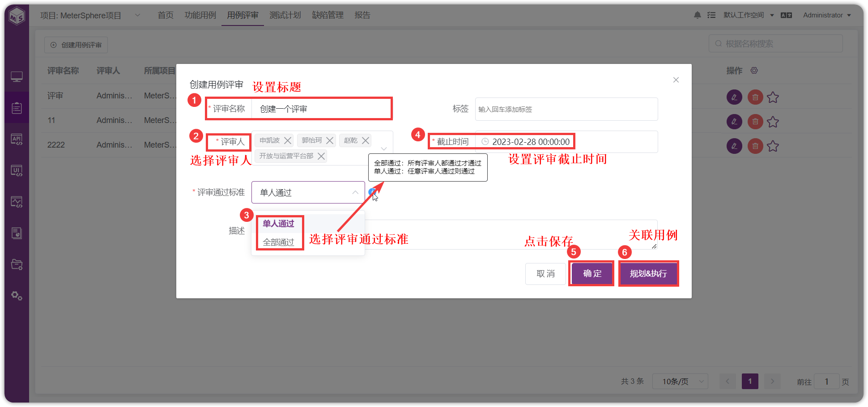Click 确定 to save the review
Screen dimensions: 868x407
tap(592, 274)
